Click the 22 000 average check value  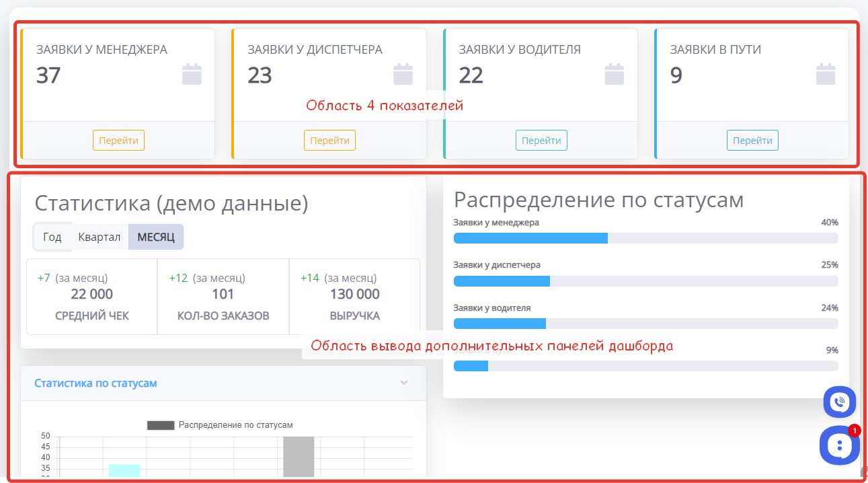[x=92, y=294]
